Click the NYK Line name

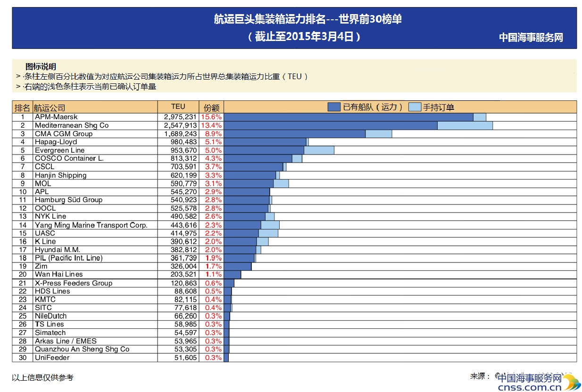click(50, 216)
